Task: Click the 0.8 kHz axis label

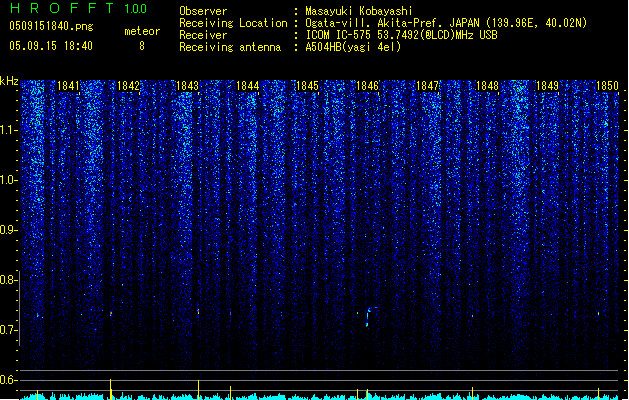Action: tap(9, 280)
